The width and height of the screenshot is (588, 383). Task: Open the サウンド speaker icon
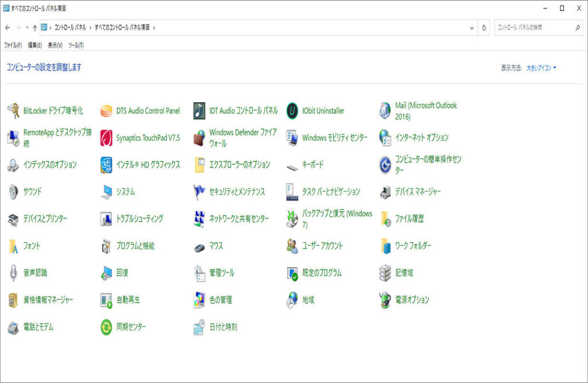pos(13,192)
